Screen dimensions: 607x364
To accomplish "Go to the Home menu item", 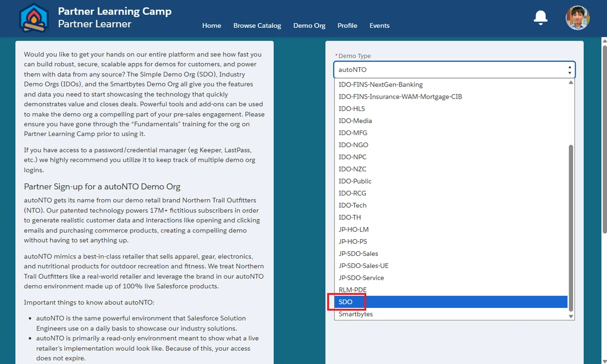I will click(x=211, y=25).
